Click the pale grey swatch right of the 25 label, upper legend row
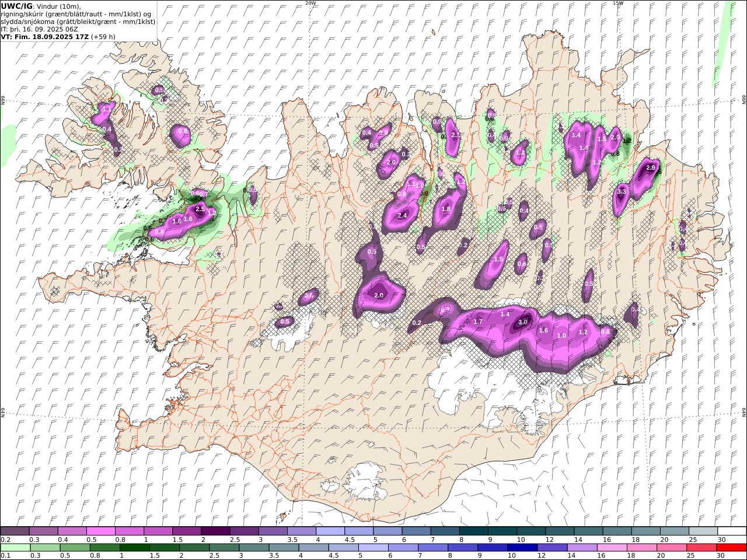Image resolution: width=747 pixels, height=560 pixels. 704,531
